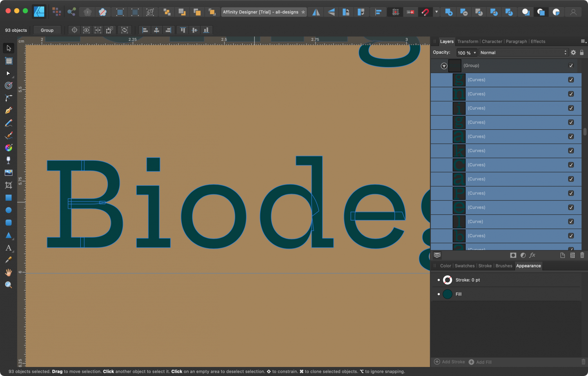This screenshot has width=588, height=376.
Task: Toggle visibility checkbox of the Group layer
Action: tap(571, 66)
